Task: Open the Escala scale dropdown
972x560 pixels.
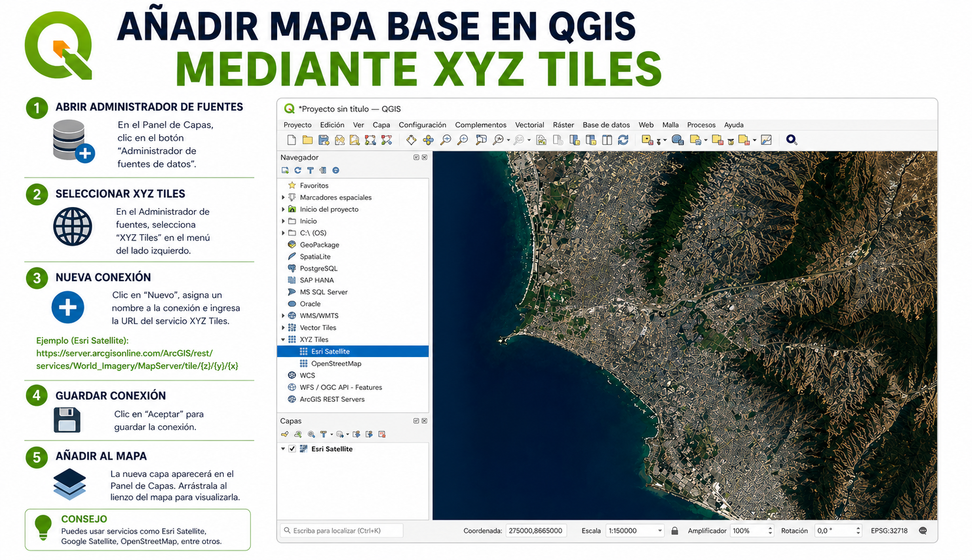Action: (x=660, y=531)
